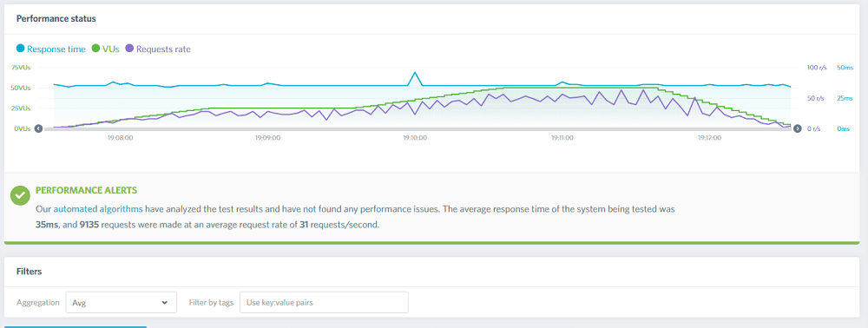Screen dimensions: 868x328
Task: Toggle the Response time series legend
Action: coord(51,49)
